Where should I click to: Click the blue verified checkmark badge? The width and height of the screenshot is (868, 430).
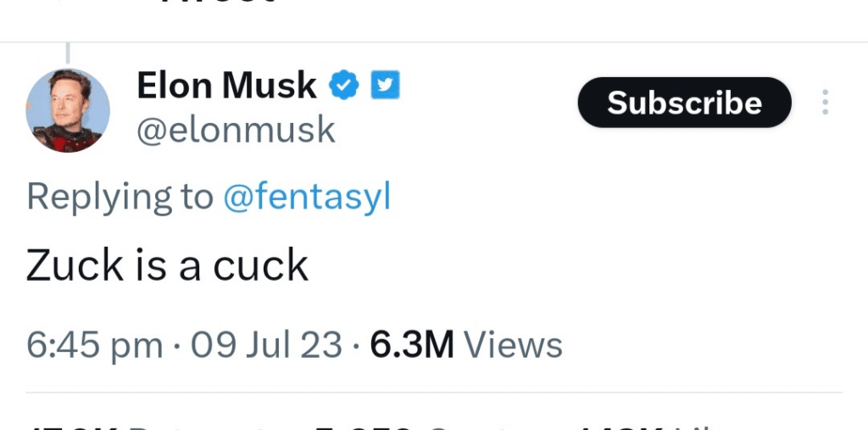(x=345, y=85)
